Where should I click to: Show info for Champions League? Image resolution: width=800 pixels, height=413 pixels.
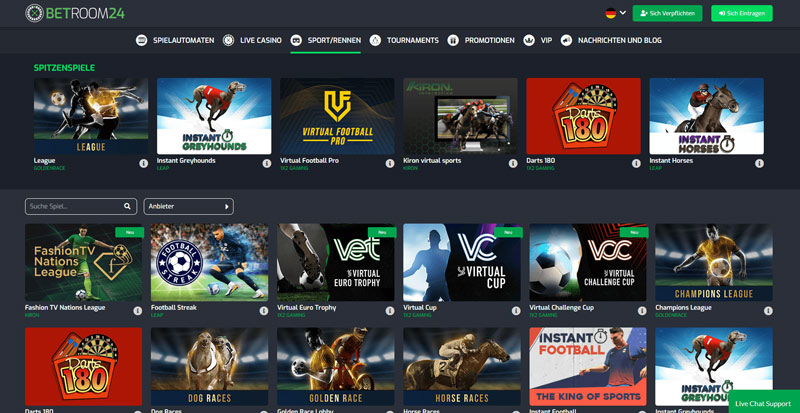coord(768,311)
